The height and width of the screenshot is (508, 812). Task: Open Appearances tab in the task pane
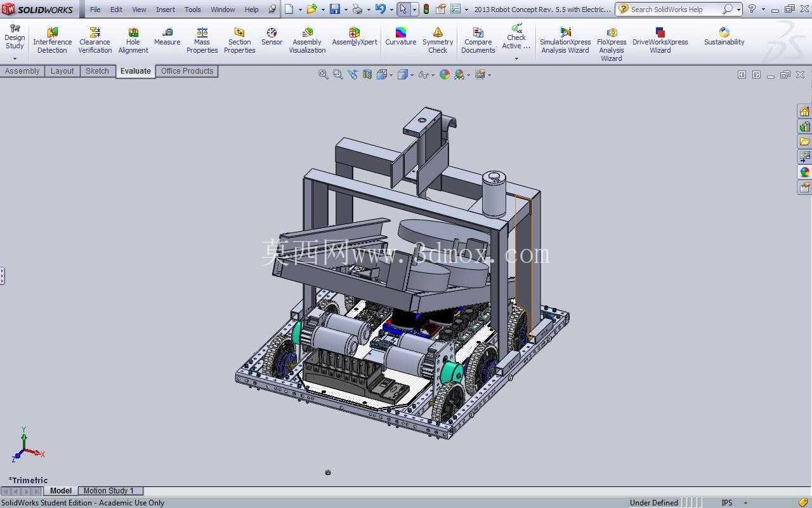pyautogui.click(x=804, y=172)
